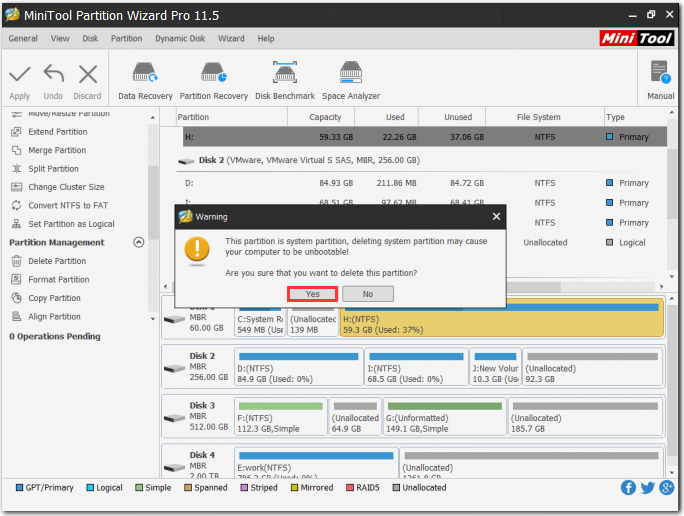Select Align Partition in sidebar
This screenshot has width=684, height=516.
(54, 317)
